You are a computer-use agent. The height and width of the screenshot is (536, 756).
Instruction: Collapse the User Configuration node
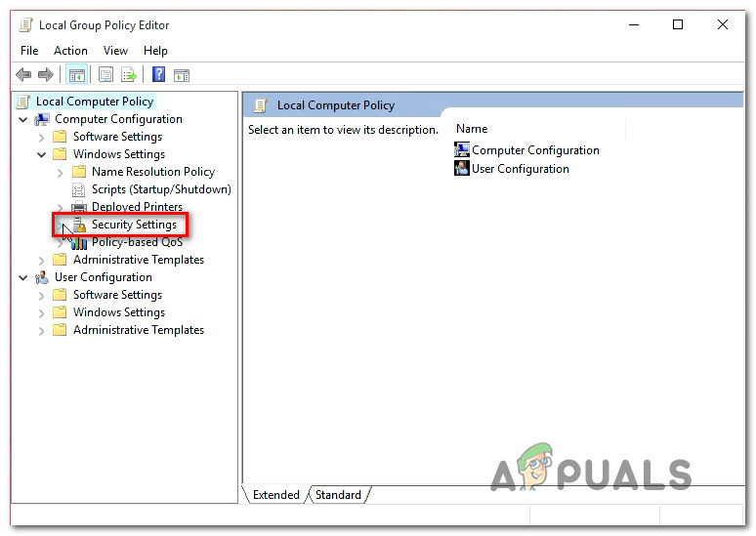(23, 277)
